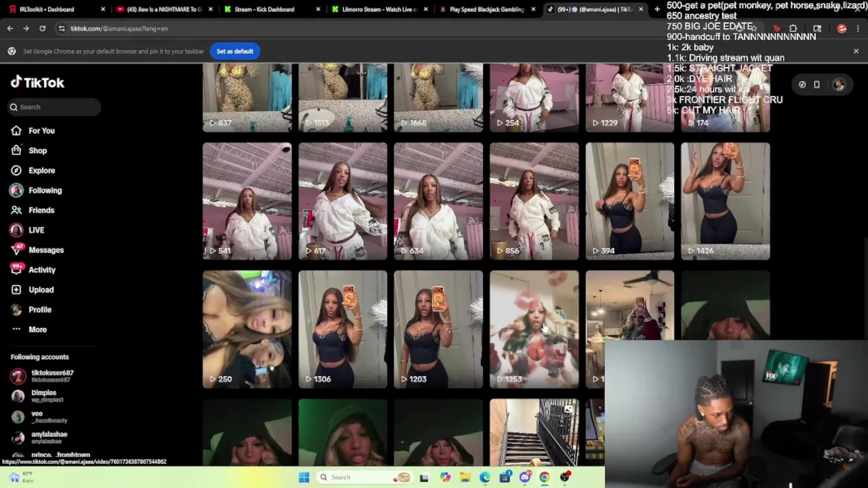The width and height of the screenshot is (868, 488).
Task: Open Microsoft Edge from the taskbar
Action: pos(485,477)
